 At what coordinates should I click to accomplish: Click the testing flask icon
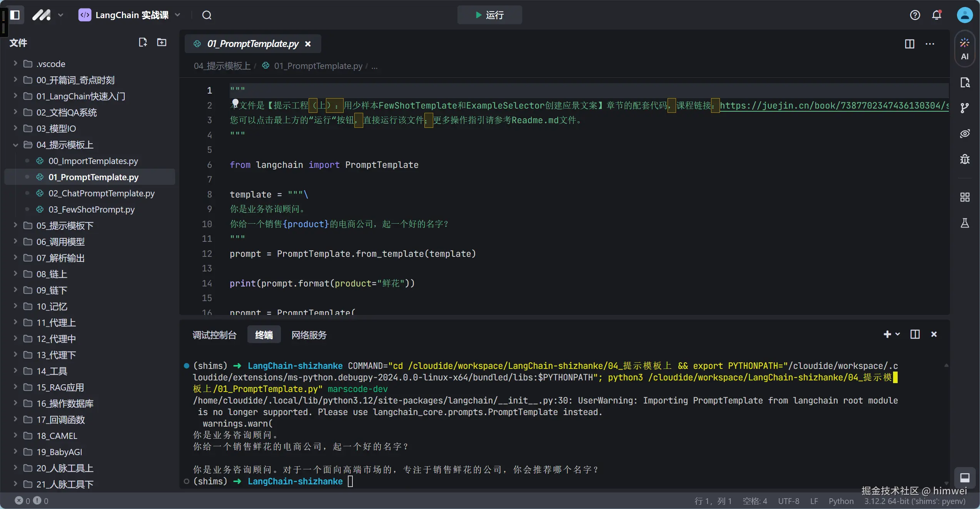pos(965,223)
